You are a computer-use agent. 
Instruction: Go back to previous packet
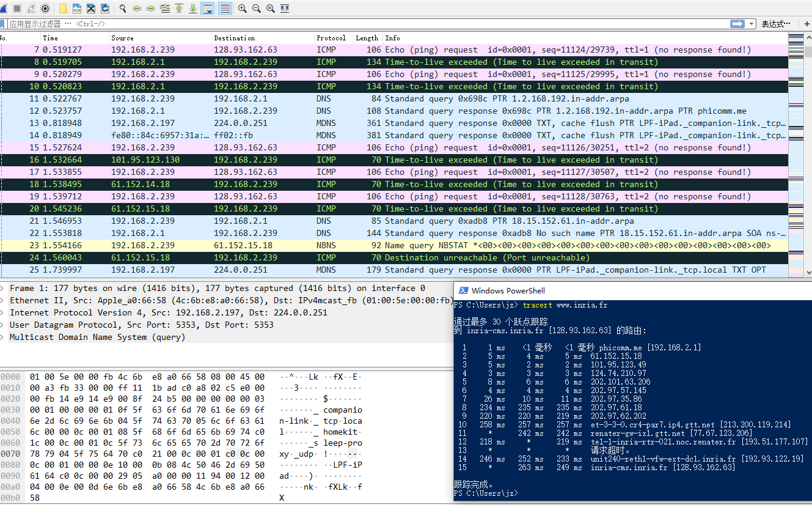click(x=137, y=9)
